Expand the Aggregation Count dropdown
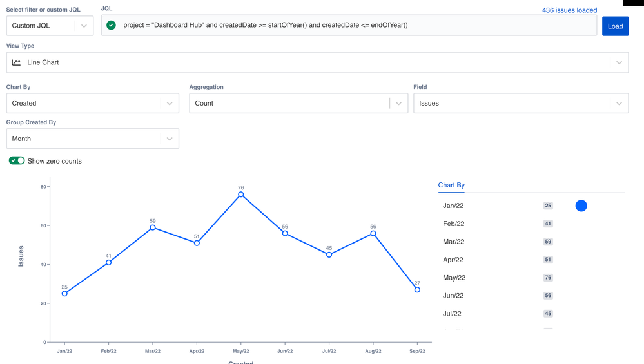The image size is (644, 364). 398,103
